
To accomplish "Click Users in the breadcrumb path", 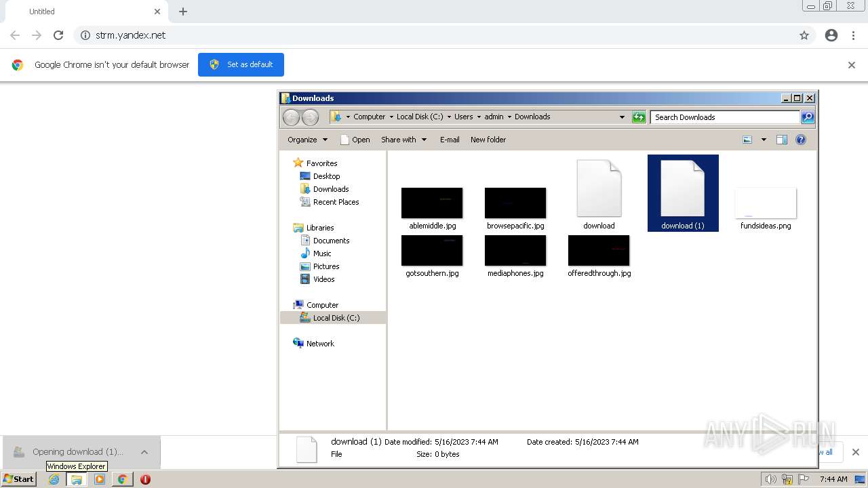I will [464, 117].
